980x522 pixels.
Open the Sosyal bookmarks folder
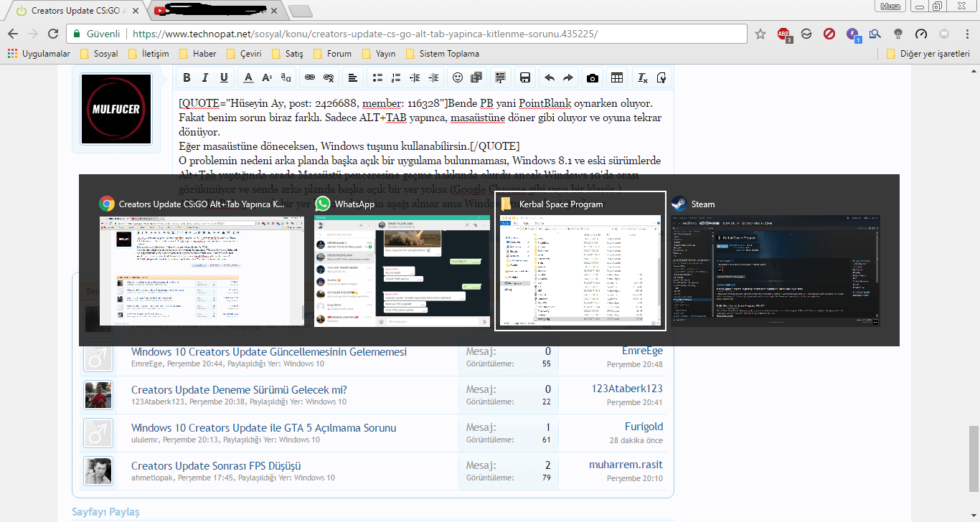[x=99, y=54]
